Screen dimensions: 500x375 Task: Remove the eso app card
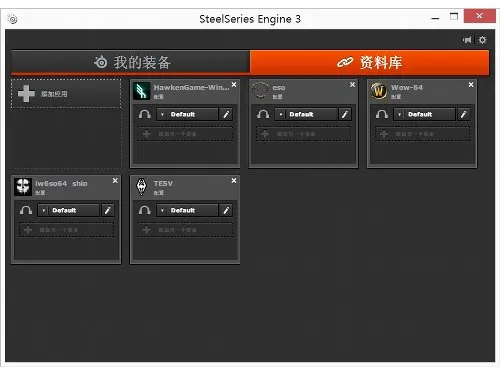[352, 85]
